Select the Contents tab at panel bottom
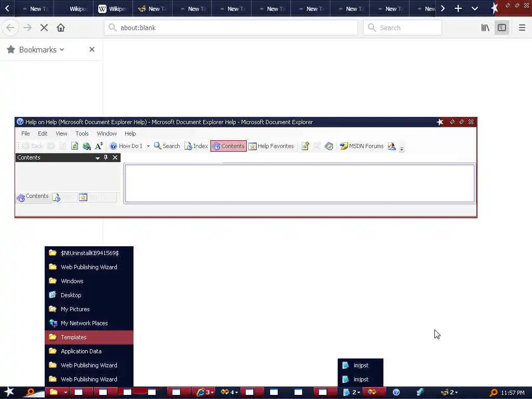 click(x=33, y=197)
